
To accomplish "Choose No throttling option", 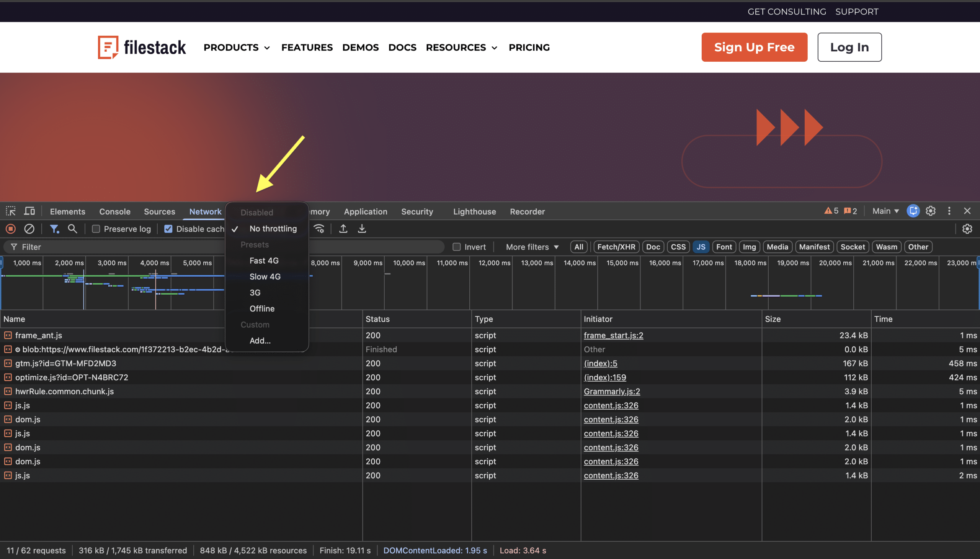I will click(x=266, y=229).
